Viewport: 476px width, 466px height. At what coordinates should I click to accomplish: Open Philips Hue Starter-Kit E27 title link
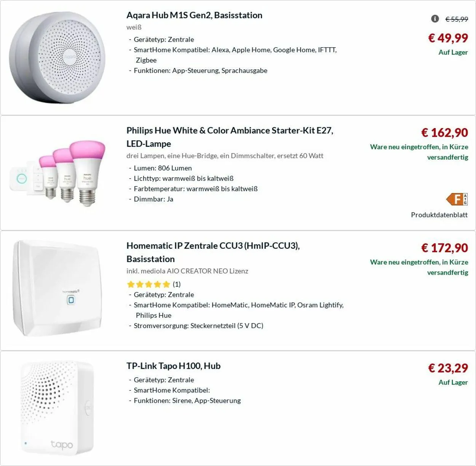tap(230, 137)
